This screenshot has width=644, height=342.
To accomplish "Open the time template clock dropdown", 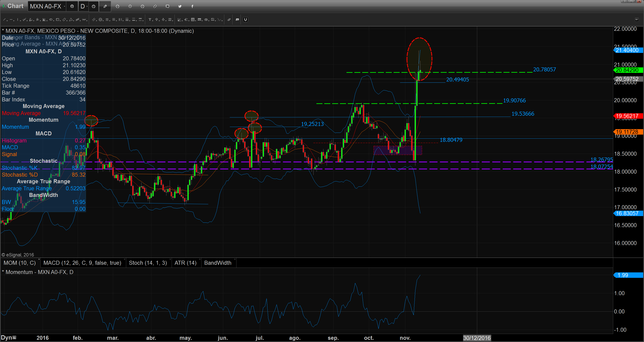I will 94,6.
